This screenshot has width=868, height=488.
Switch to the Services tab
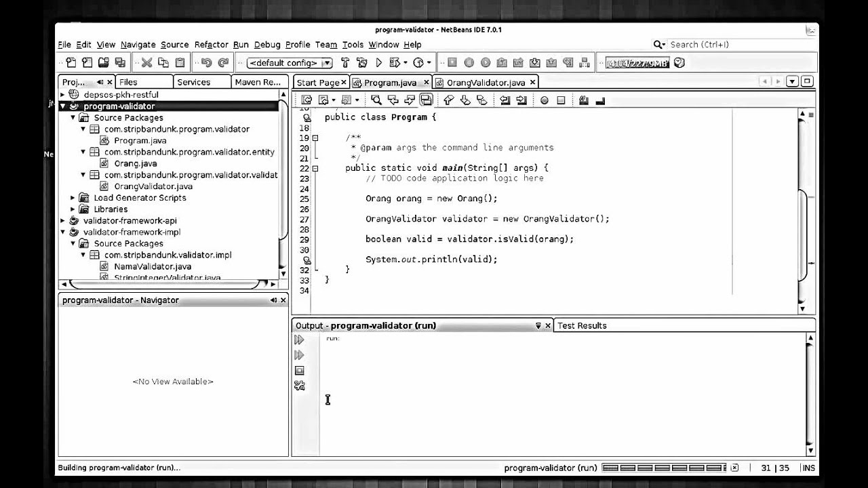(x=194, y=82)
